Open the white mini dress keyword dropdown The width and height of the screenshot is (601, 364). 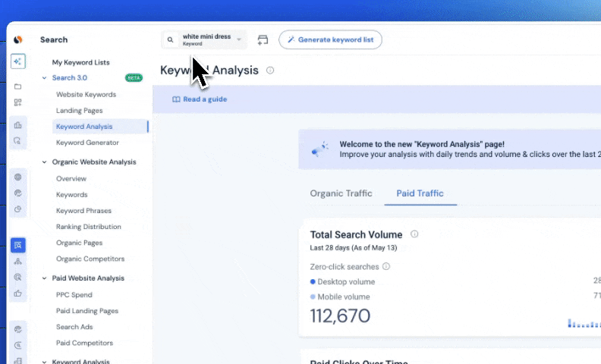coord(205,39)
